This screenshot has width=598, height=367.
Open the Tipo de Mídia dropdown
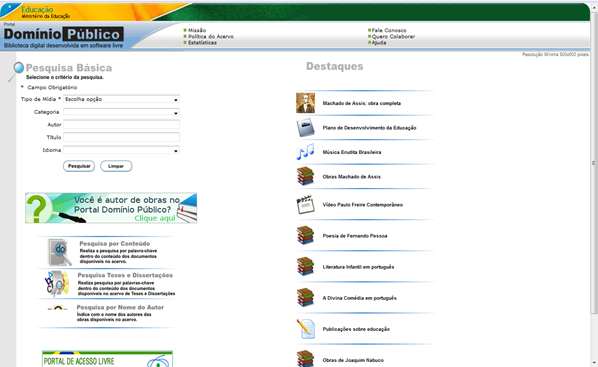pyautogui.click(x=121, y=99)
